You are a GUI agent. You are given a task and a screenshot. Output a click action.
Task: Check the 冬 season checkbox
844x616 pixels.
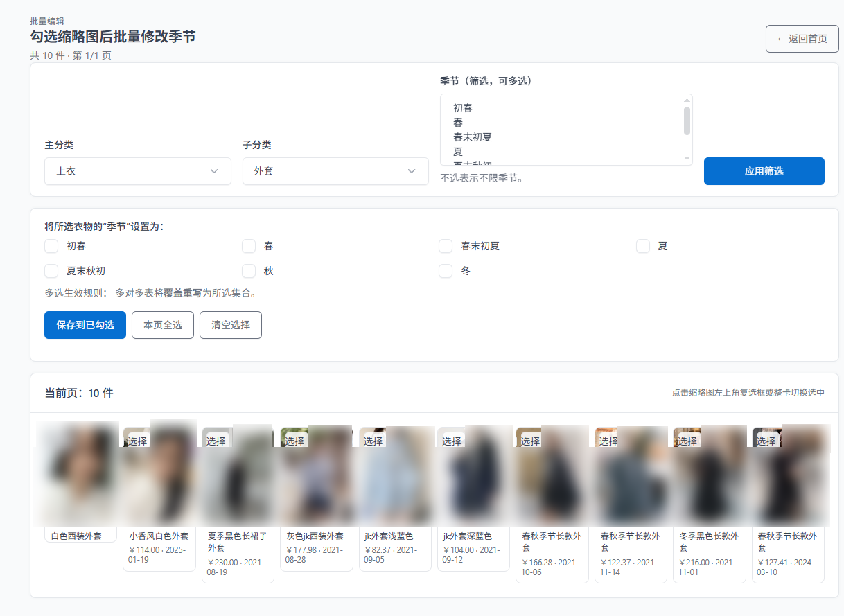click(446, 271)
